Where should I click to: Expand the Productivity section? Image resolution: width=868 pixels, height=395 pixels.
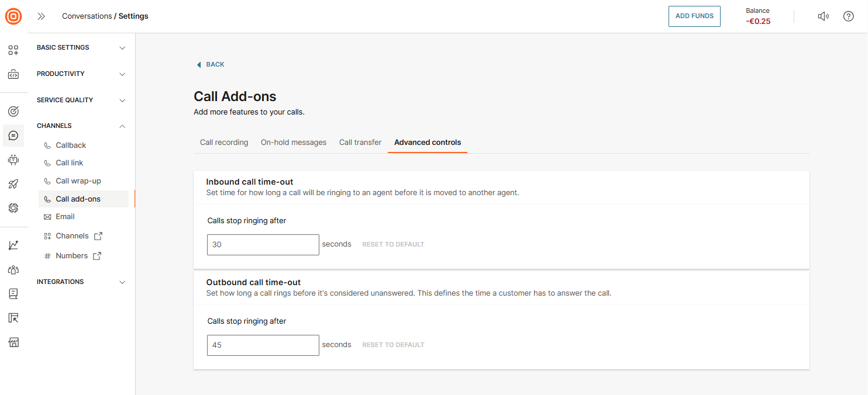pyautogui.click(x=81, y=74)
